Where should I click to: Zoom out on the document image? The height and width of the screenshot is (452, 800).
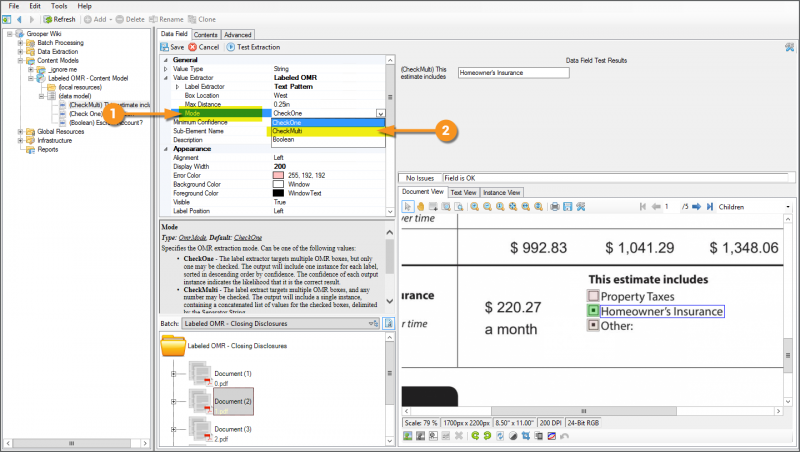click(487, 207)
